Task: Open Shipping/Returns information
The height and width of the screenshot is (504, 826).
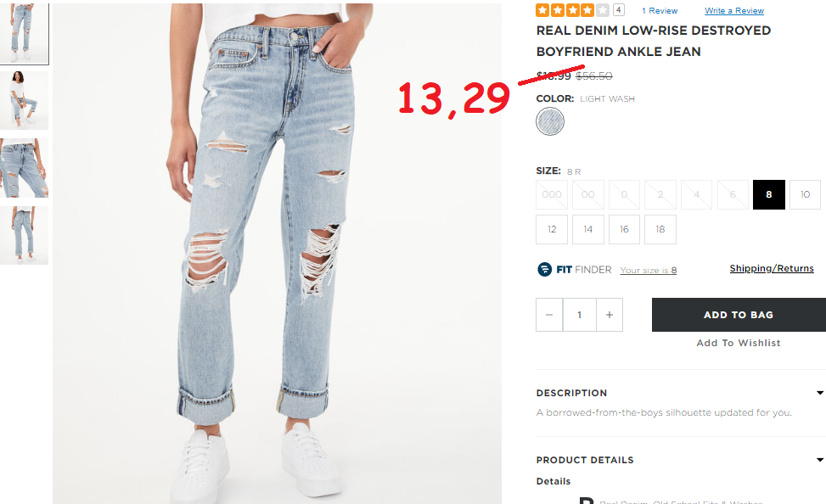Action: point(772,269)
